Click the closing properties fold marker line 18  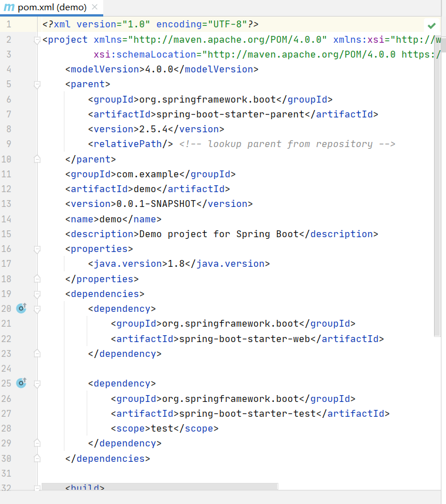tap(37, 278)
